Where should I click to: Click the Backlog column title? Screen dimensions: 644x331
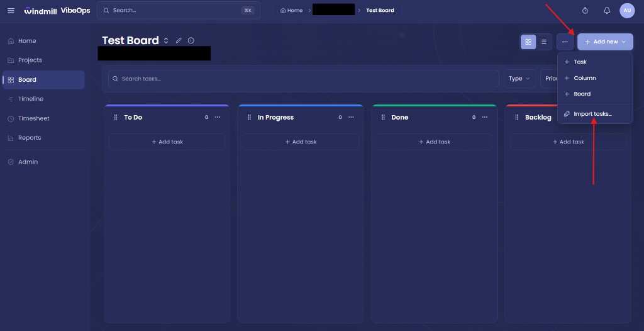[x=538, y=117]
